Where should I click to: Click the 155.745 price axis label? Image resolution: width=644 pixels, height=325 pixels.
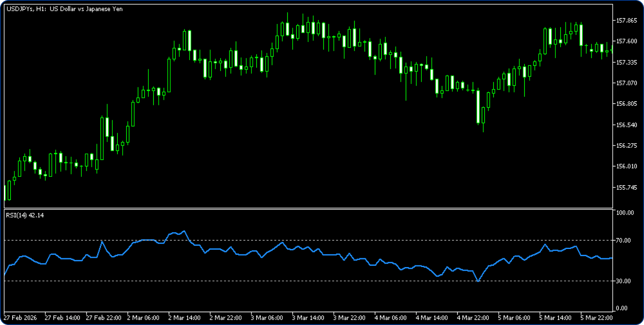626,187
